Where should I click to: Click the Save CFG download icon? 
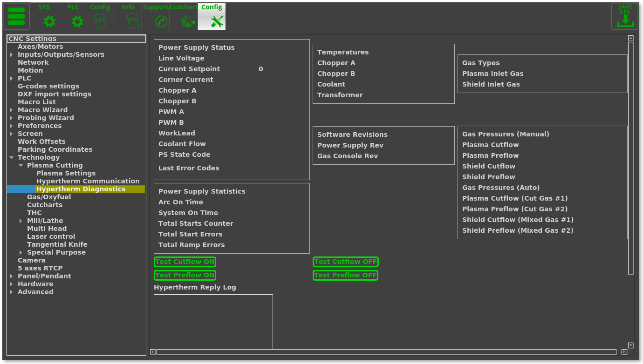[x=625, y=17]
